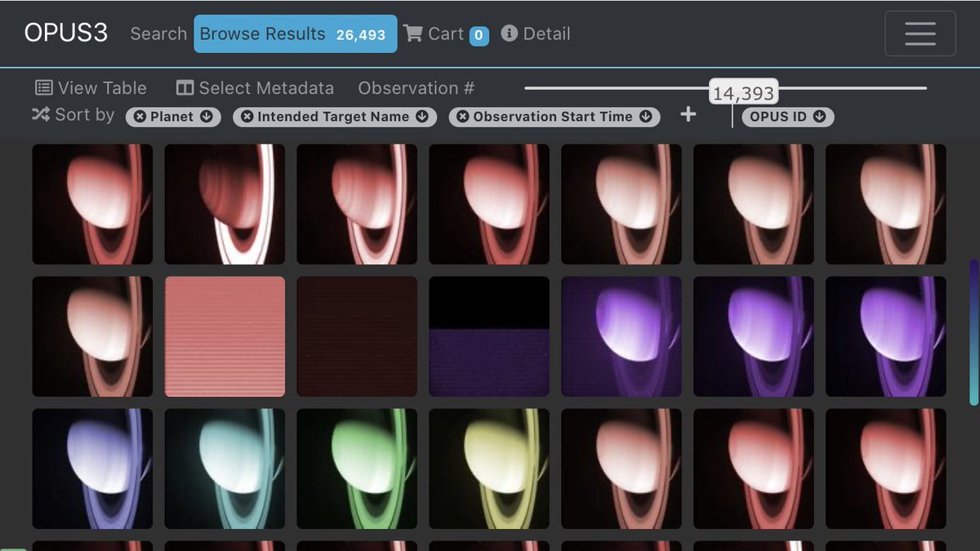Click the View Table list icon
Viewport: 980px width, 551px height.
tap(44, 88)
